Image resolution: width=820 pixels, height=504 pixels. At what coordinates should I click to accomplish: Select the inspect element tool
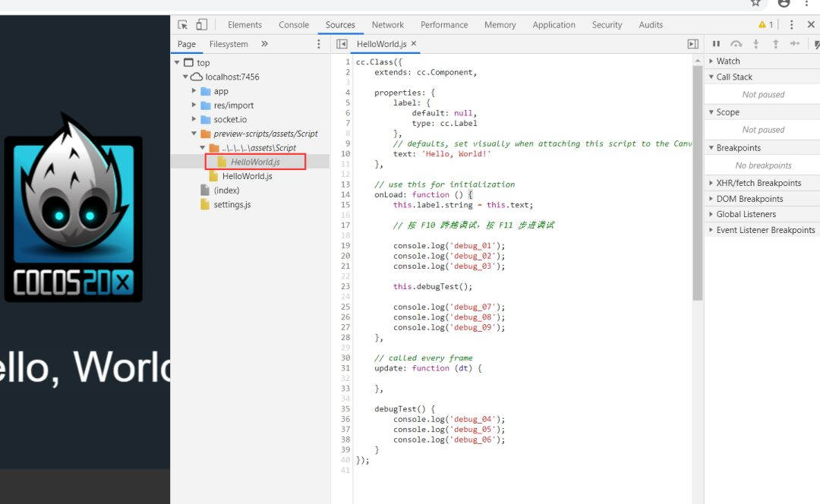(x=182, y=24)
